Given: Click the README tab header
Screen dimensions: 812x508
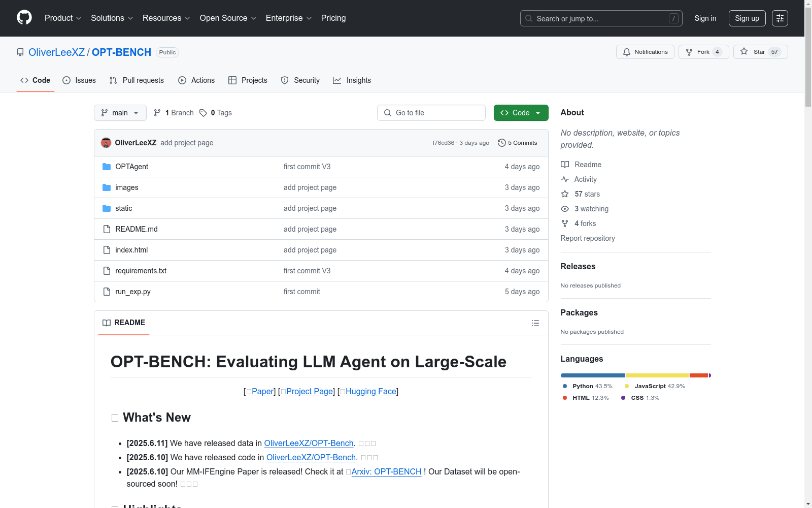Looking at the screenshot, I should 124,323.
